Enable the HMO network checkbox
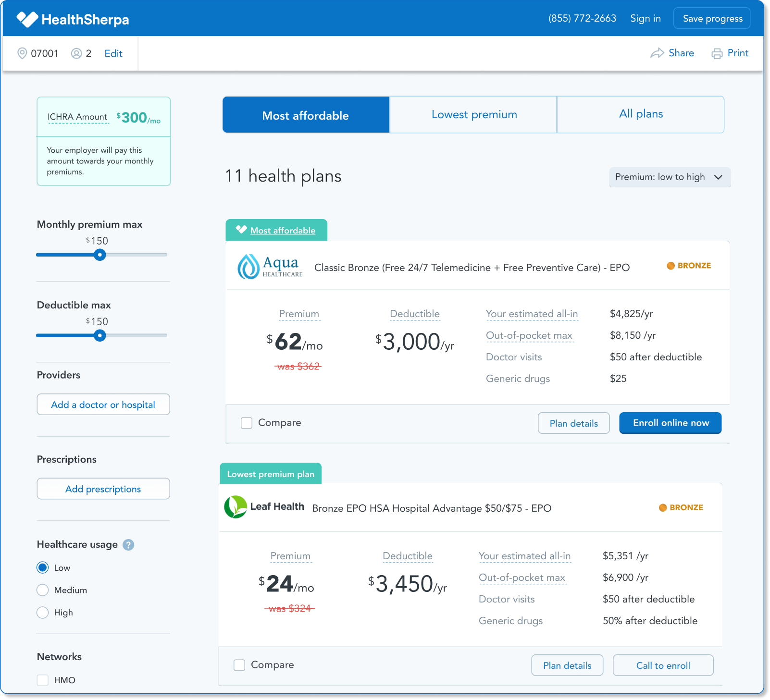The height and width of the screenshot is (700, 770). pos(43,680)
